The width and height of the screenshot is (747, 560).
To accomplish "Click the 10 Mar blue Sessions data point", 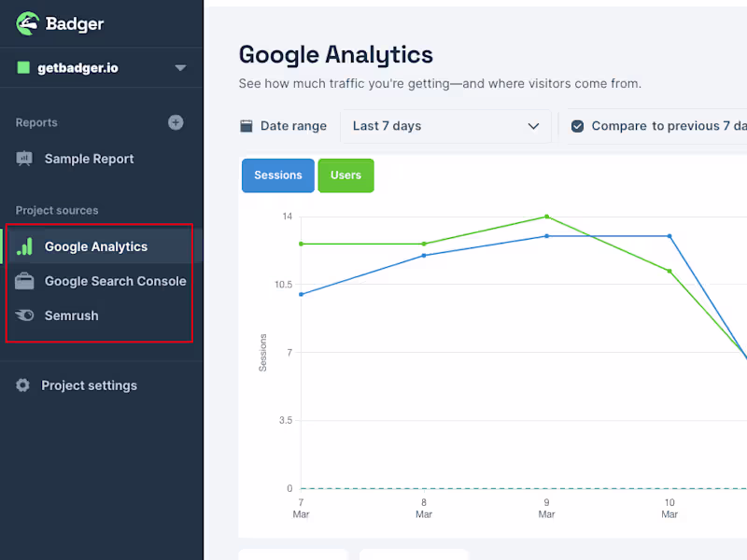I will pyautogui.click(x=669, y=236).
